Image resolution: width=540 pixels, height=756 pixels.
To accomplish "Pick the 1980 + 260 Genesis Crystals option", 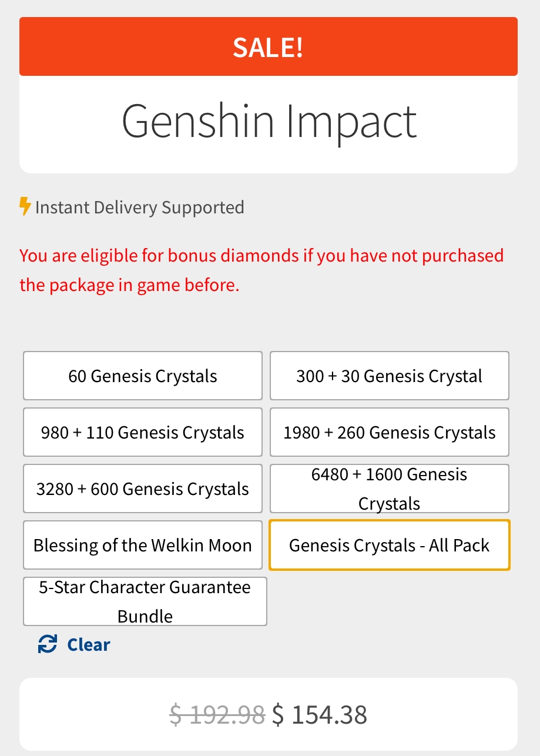I will (x=389, y=433).
